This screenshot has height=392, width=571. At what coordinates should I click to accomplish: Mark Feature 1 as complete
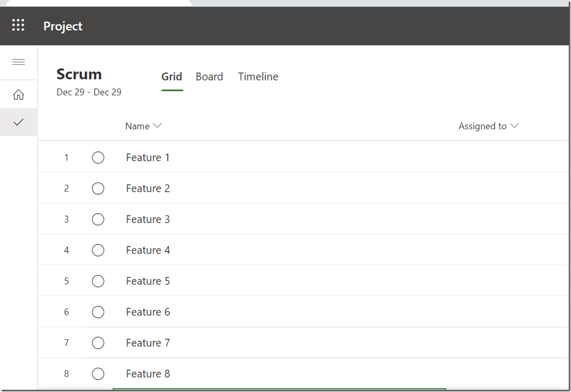[x=98, y=158]
